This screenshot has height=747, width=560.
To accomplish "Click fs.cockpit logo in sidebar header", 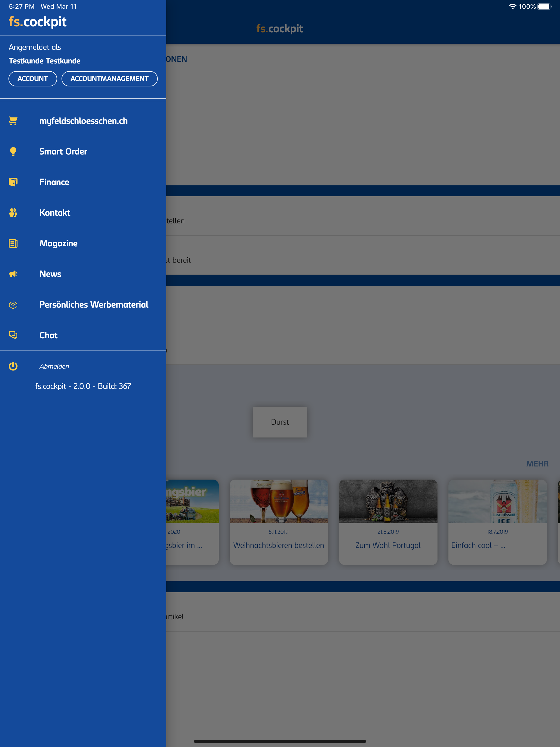I will (x=37, y=22).
